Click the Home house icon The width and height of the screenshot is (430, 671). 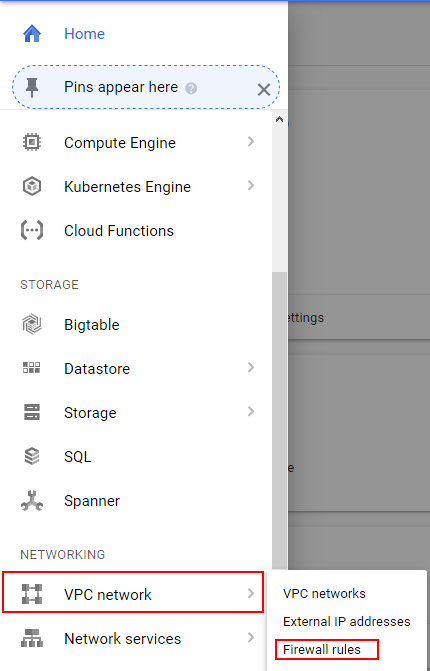32,33
